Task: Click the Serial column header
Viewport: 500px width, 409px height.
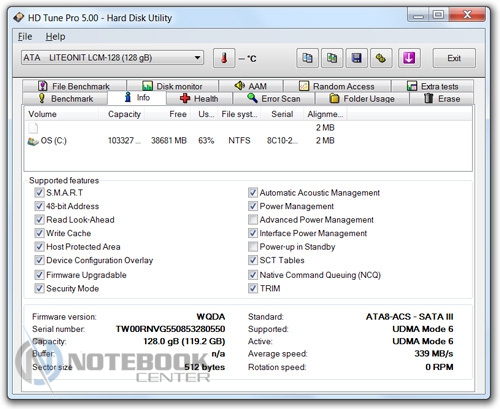Action: [x=282, y=114]
